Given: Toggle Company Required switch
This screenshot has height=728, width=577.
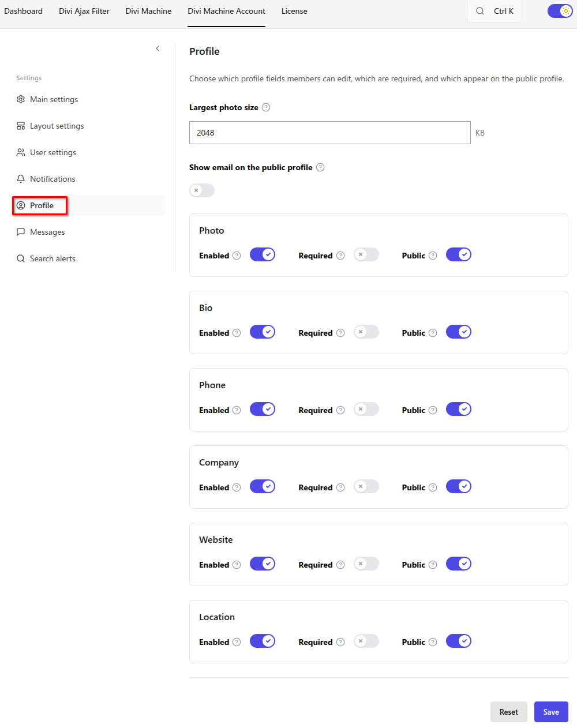Looking at the screenshot, I should (x=366, y=486).
